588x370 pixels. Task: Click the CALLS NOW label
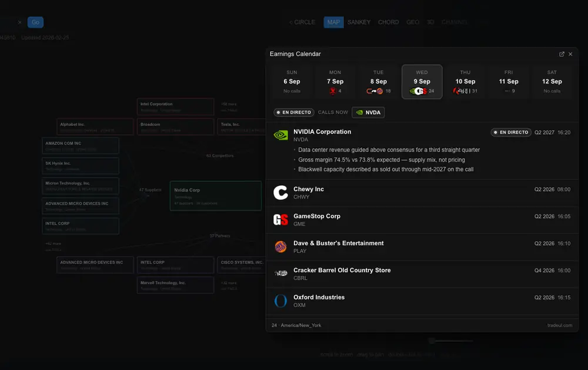tap(333, 112)
